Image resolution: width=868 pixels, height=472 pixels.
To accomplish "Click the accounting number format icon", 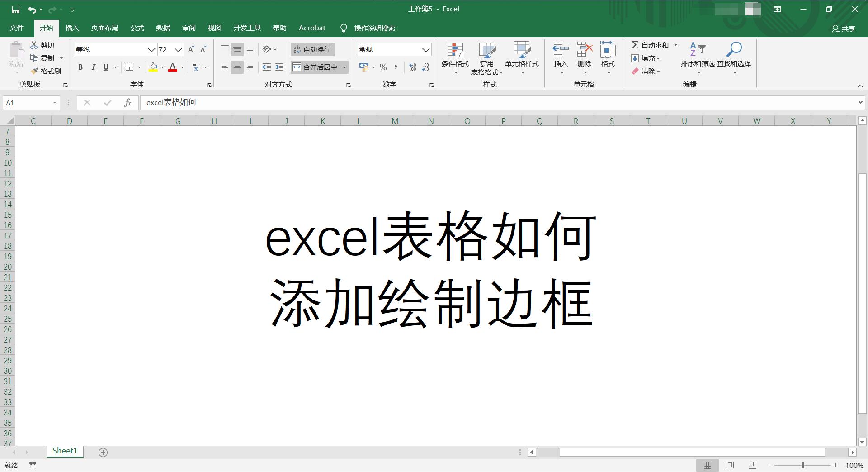I will pyautogui.click(x=363, y=67).
